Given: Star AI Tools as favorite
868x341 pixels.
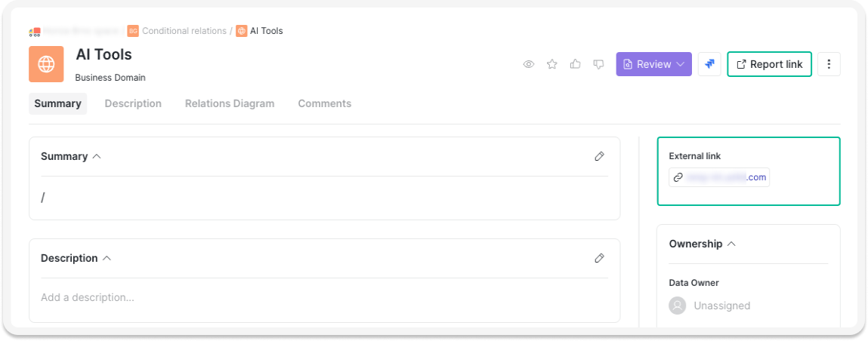Looking at the screenshot, I should click(x=552, y=65).
